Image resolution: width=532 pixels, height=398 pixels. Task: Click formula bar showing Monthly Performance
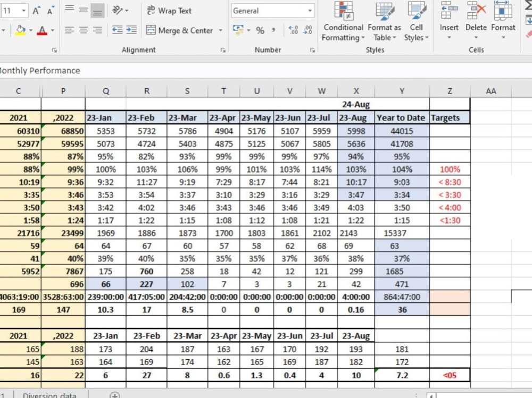[266, 71]
